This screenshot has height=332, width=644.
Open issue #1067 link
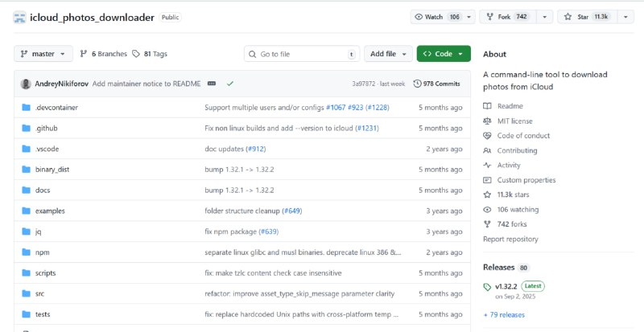coord(336,108)
